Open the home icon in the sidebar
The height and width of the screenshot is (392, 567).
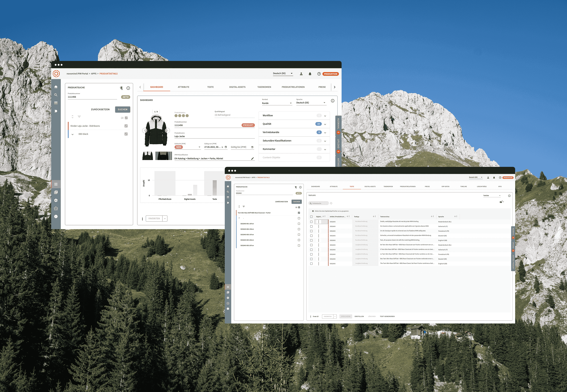point(56,87)
